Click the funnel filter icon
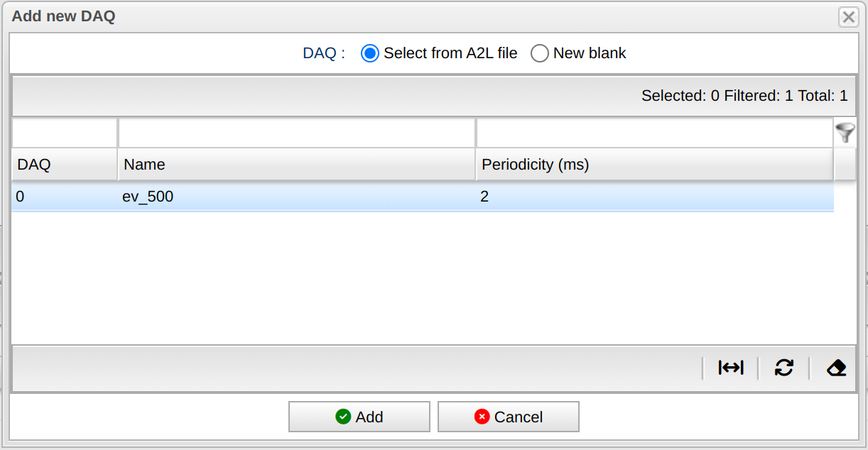 (x=845, y=133)
